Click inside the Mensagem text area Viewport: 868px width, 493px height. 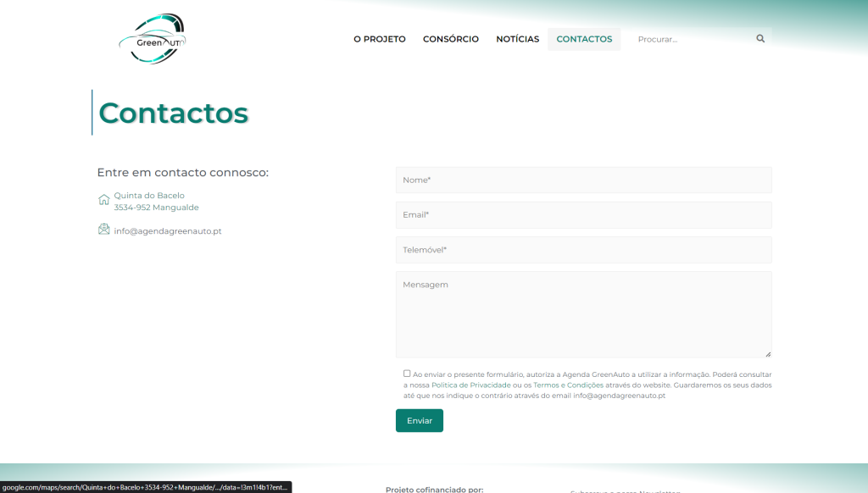(x=583, y=313)
